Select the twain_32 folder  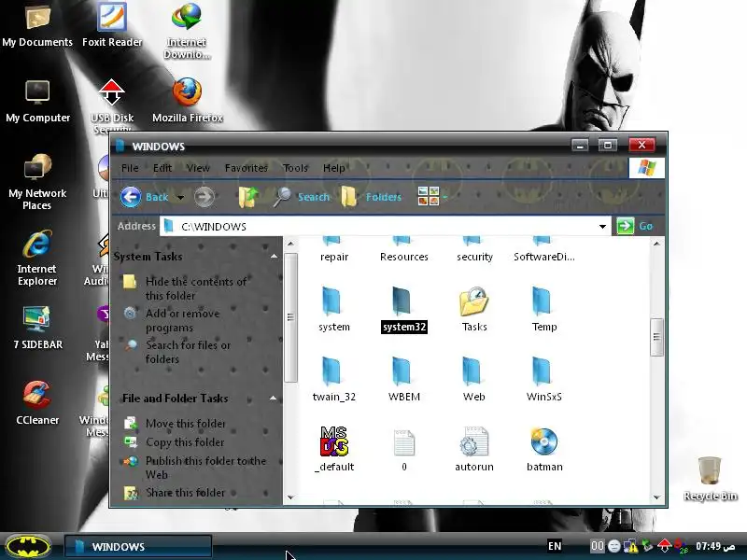(x=334, y=379)
